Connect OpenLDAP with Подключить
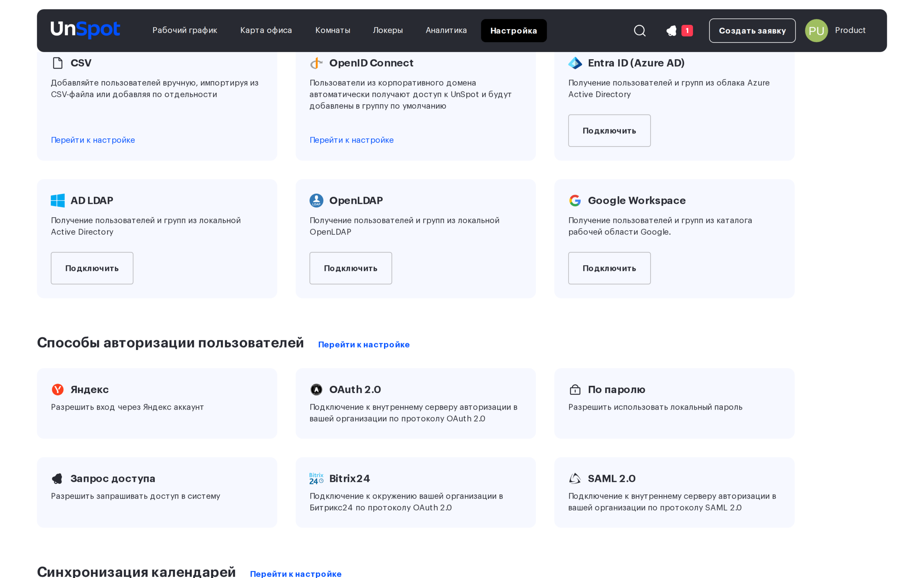This screenshot has height=578, width=924. [x=350, y=268]
